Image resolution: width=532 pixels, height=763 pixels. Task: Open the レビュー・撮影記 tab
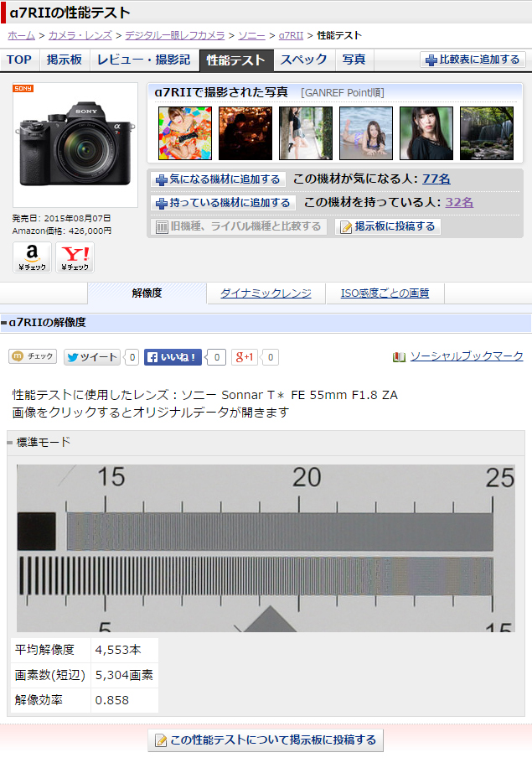coord(144,60)
